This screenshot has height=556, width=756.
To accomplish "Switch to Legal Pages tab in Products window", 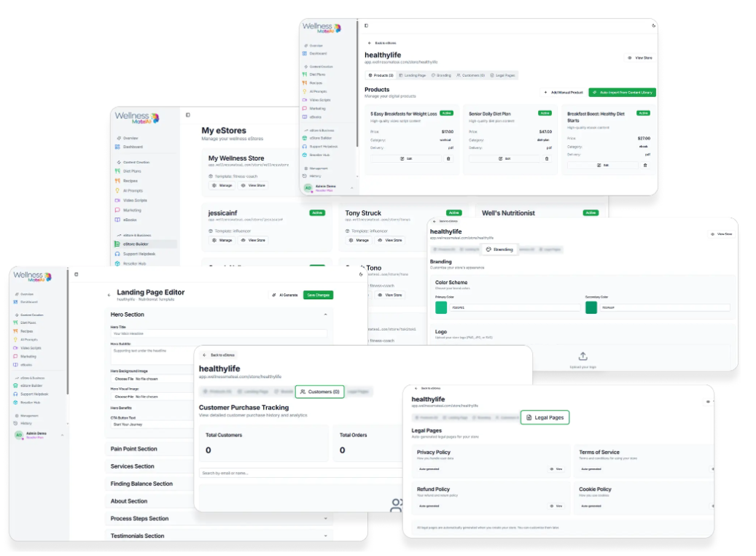I will 503,75.
